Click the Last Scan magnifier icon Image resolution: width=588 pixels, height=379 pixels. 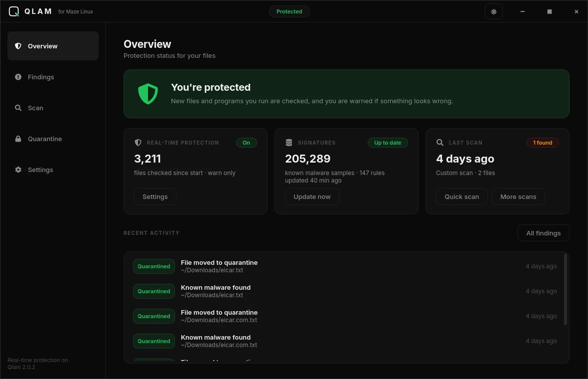click(440, 143)
